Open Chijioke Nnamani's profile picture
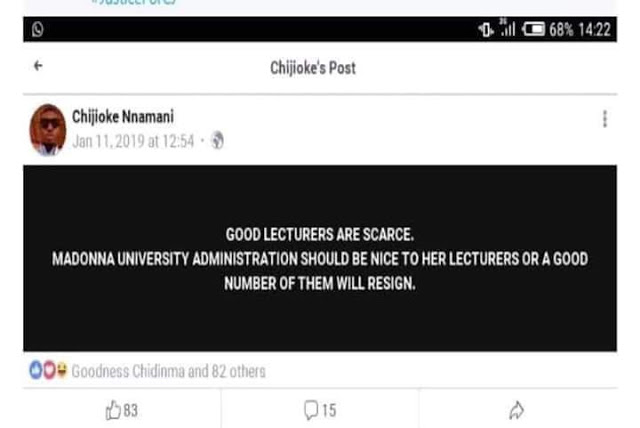The image size is (640, 428). [x=47, y=129]
